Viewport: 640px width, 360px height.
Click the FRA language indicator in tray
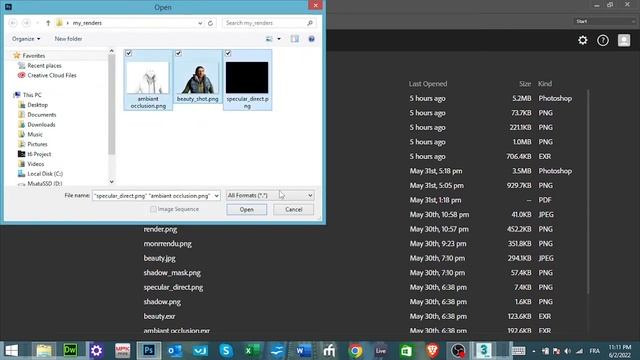595,351
